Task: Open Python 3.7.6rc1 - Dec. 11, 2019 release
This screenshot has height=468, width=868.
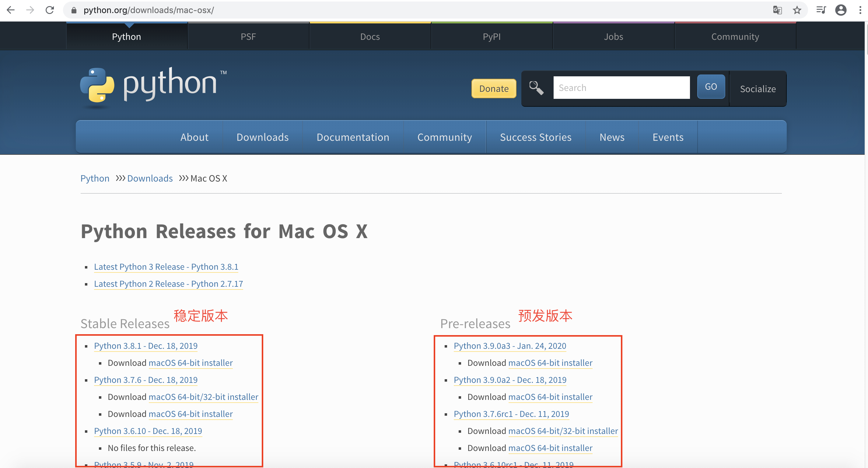Action: pos(512,414)
